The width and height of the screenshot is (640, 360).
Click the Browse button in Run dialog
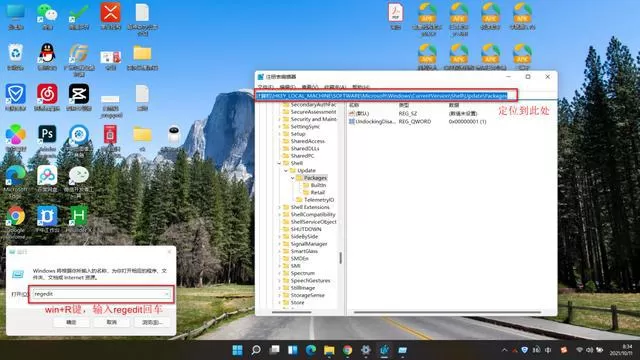(x=152, y=322)
